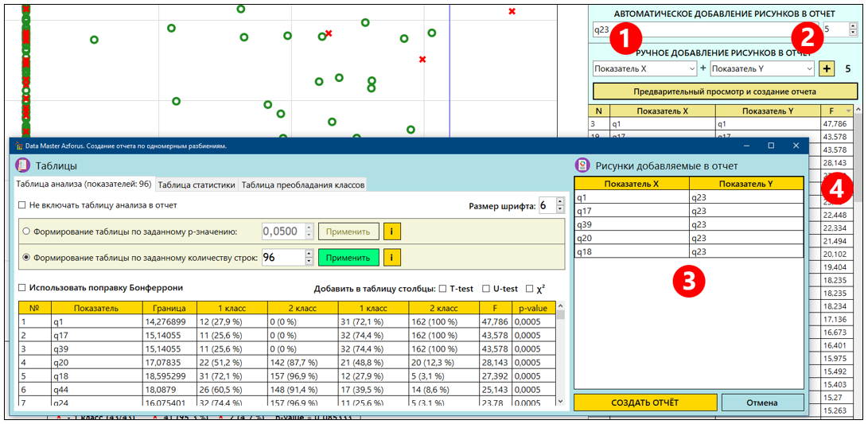The width and height of the screenshot is (868, 424).
Task: Click the yellow plus button to add a figure
Action: coord(827,69)
